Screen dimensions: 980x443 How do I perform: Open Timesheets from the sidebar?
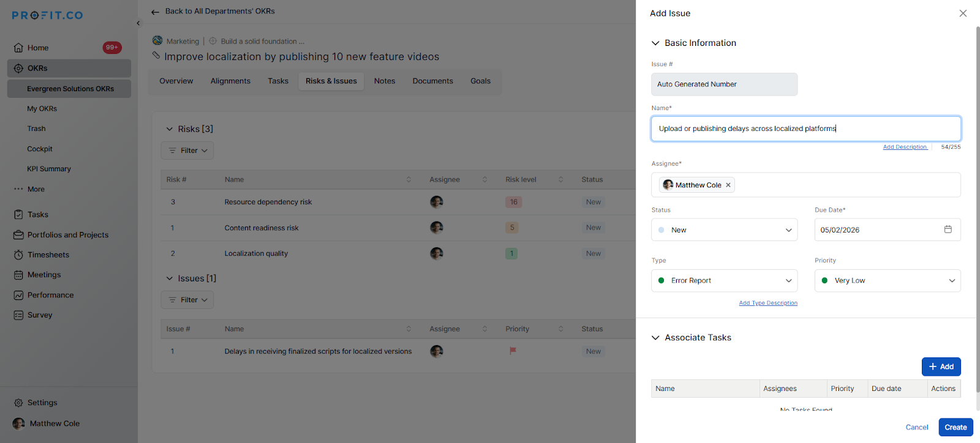tap(48, 255)
